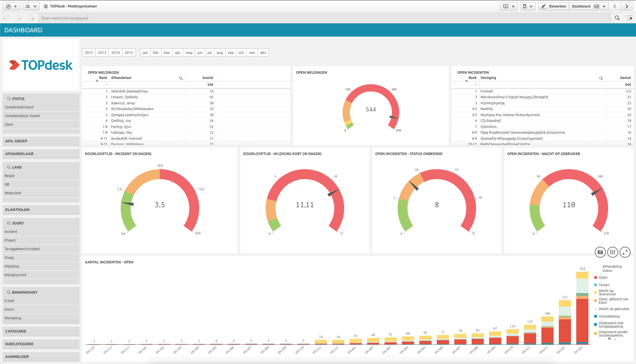Select the jan month filter

tap(145, 52)
